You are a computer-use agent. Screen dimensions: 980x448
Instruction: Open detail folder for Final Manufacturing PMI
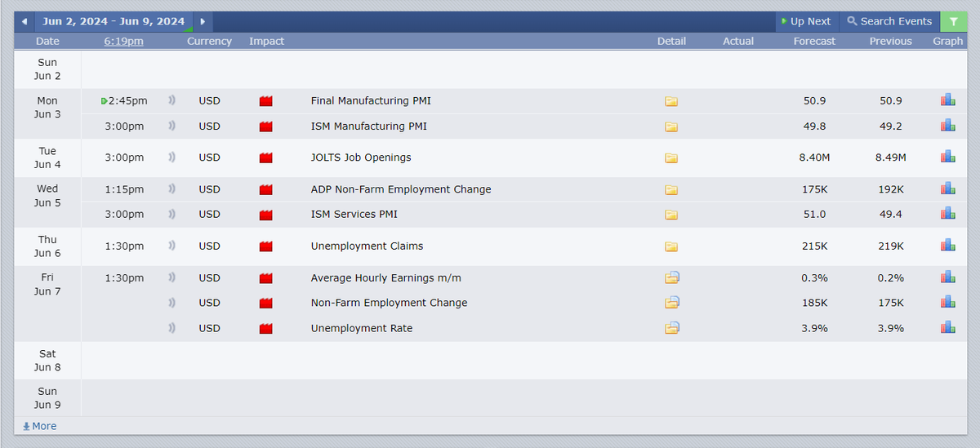[671, 101]
